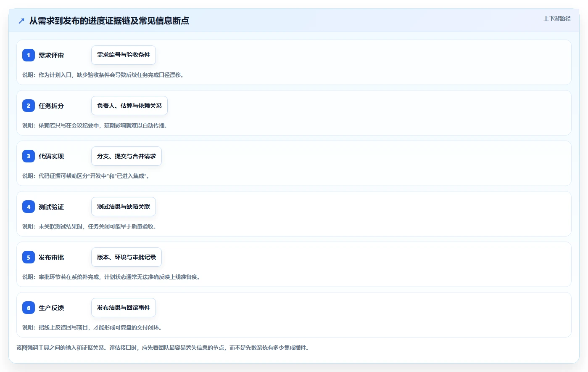Click the note about 缺少验收条件
This screenshot has width=588, height=372.
[x=103, y=75]
